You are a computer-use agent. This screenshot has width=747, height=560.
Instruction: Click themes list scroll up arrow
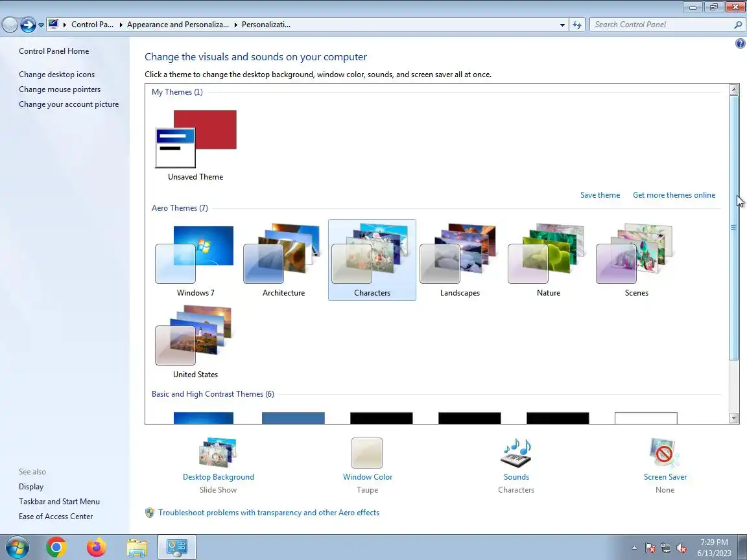point(733,89)
